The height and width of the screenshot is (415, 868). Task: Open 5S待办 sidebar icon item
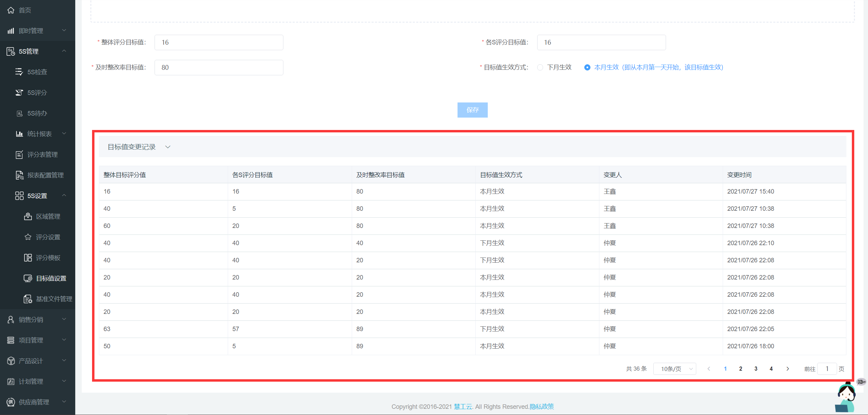pyautogui.click(x=20, y=113)
